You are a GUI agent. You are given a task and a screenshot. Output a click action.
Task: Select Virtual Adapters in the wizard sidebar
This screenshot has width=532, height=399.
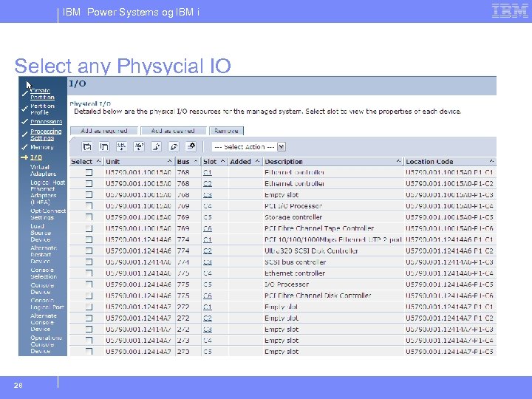click(x=43, y=171)
